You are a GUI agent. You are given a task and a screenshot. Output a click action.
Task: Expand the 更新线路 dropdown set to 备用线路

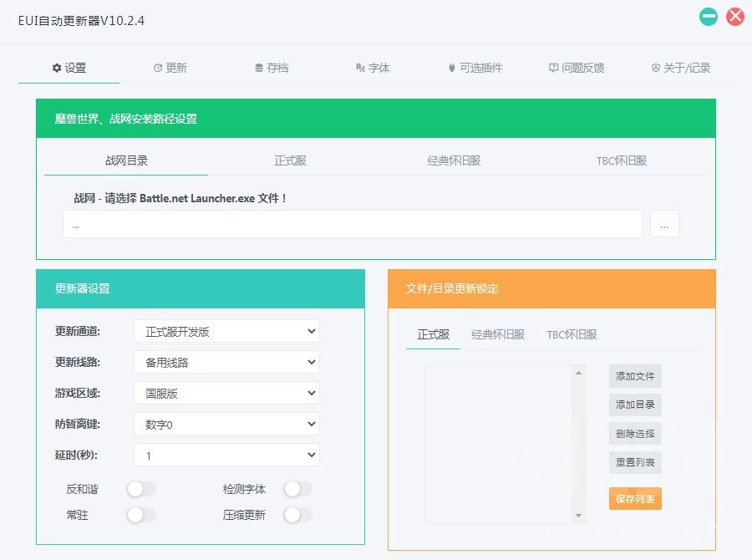click(x=226, y=362)
